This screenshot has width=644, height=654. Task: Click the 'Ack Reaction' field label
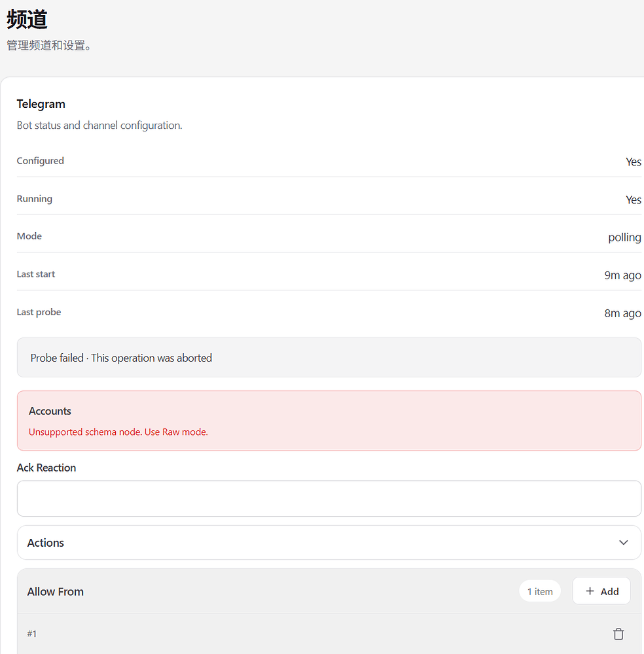[x=46, y=468]
